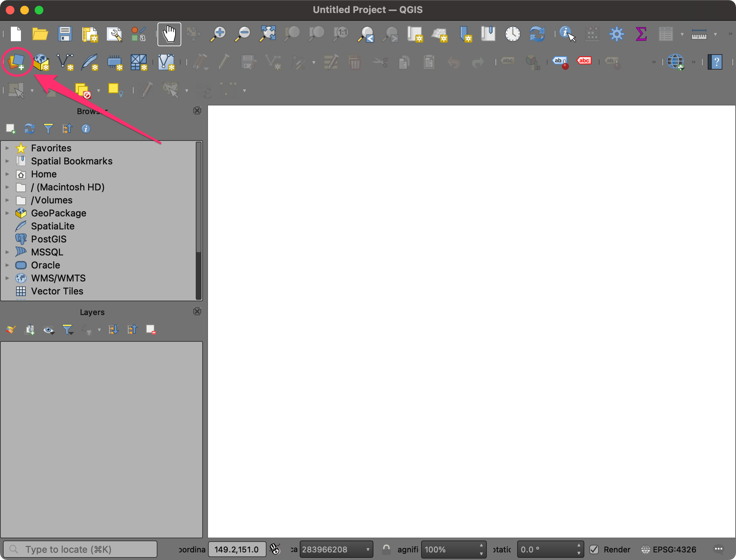Open the Temporal Controller clock icon
736x560 pixels.
pos(512,34)
